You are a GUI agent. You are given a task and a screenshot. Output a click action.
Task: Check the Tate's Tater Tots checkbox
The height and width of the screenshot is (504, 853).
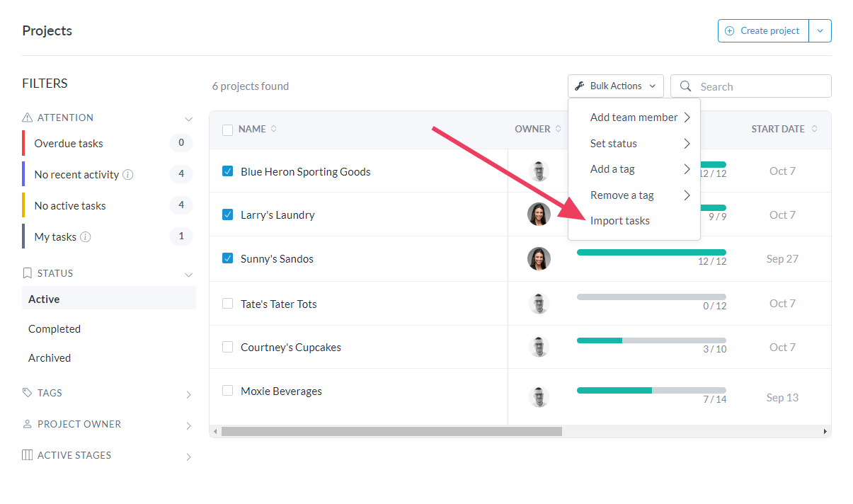pos(228,304)
